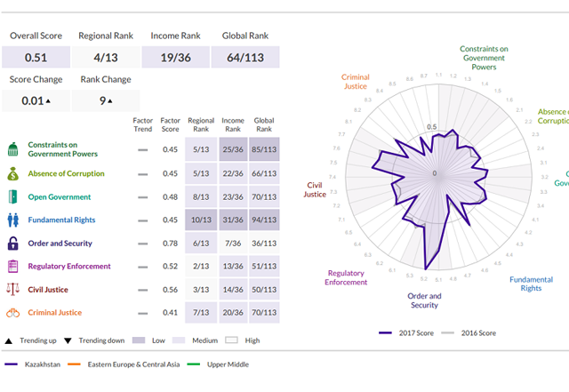Click the Order and Security radar chart label

click(424, 300)
